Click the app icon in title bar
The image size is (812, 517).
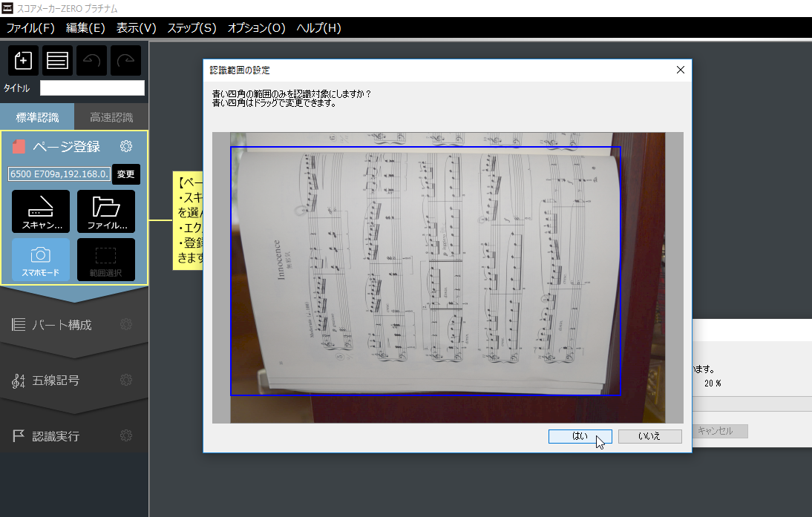(x=7, y=7)
